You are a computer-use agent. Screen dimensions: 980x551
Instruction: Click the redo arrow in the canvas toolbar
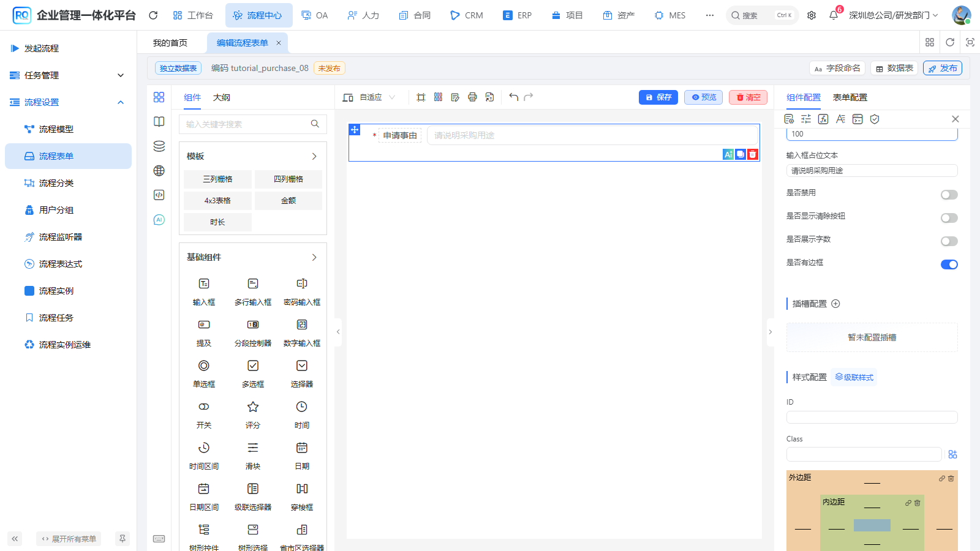coord(529,97)
